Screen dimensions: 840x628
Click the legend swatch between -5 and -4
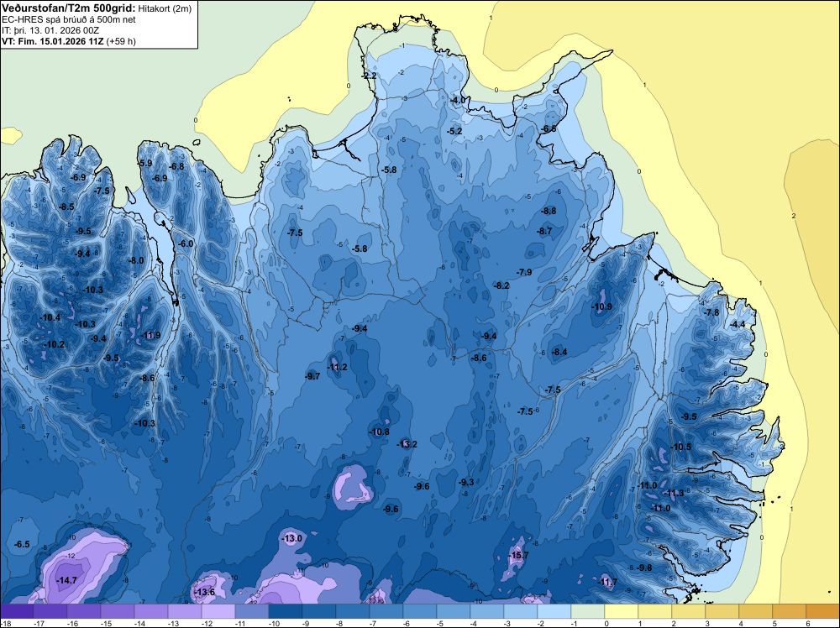454,611
